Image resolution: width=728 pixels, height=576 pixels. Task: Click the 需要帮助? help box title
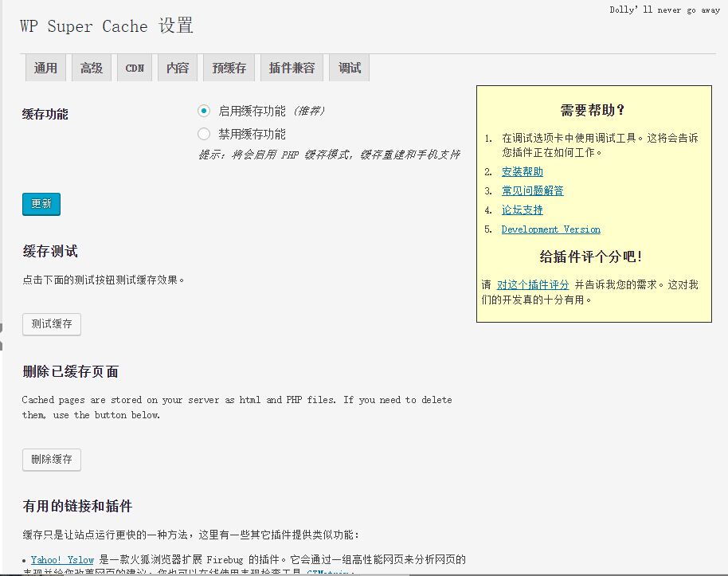(x=593, y=111)
